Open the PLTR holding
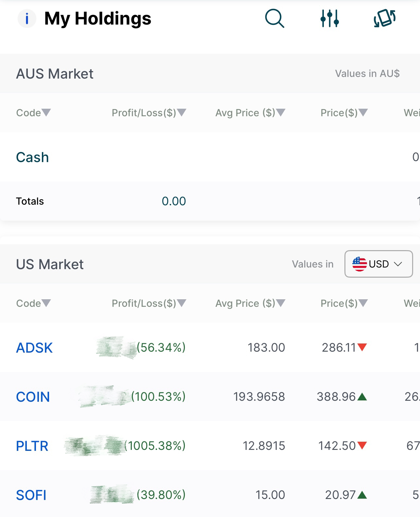Screen dimensions: 420x517 click(32, 446)
